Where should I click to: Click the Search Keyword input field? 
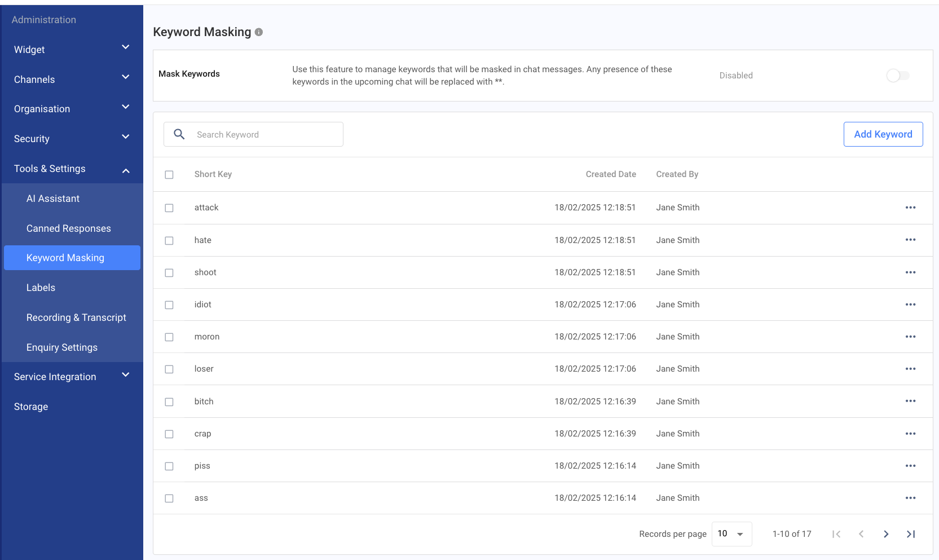(x=265, y=135)
